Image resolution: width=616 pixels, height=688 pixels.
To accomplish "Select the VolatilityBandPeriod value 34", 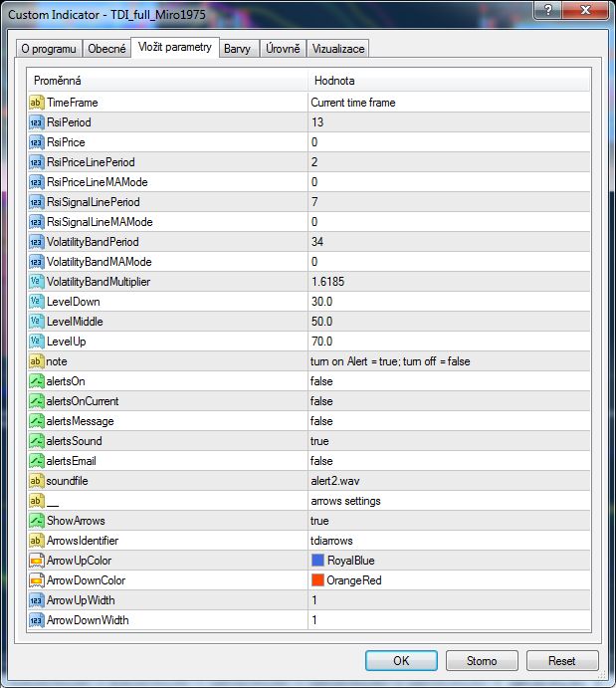I will point(317,242).
